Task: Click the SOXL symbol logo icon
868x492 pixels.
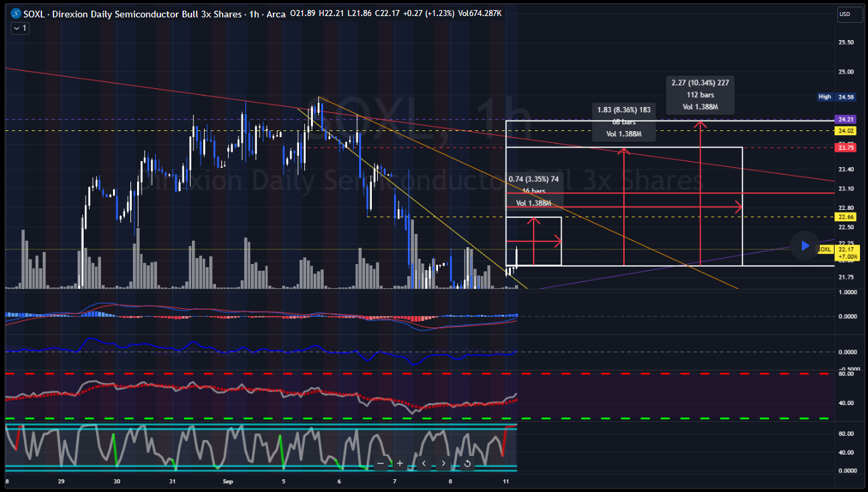Action: (16, 14)
